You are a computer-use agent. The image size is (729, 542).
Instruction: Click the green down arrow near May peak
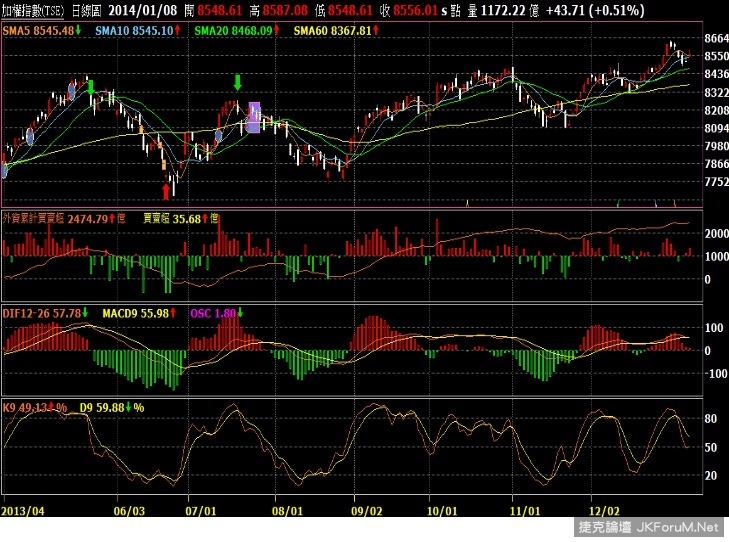[x=91, y=90]
